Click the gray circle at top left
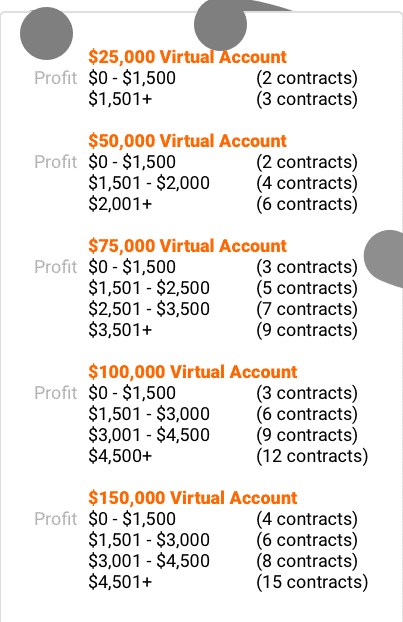Image resolution: width=403 pixels, height=622 pixels. 46,34
